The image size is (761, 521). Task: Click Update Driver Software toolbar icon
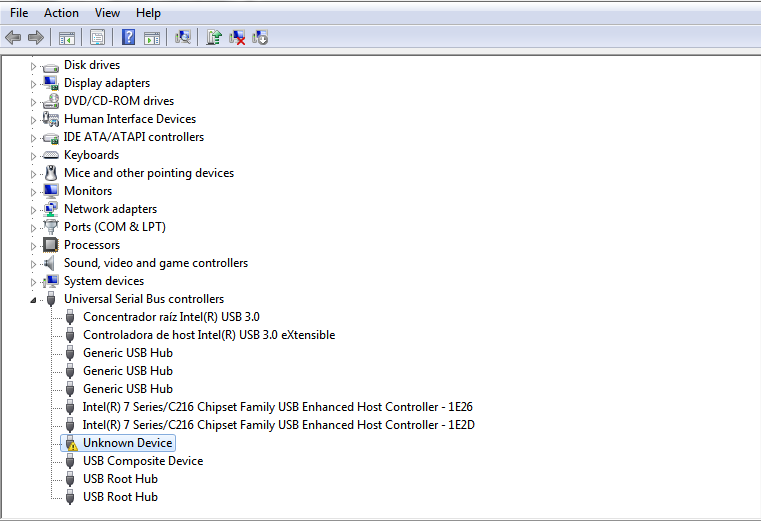click(x=214, y=38)
